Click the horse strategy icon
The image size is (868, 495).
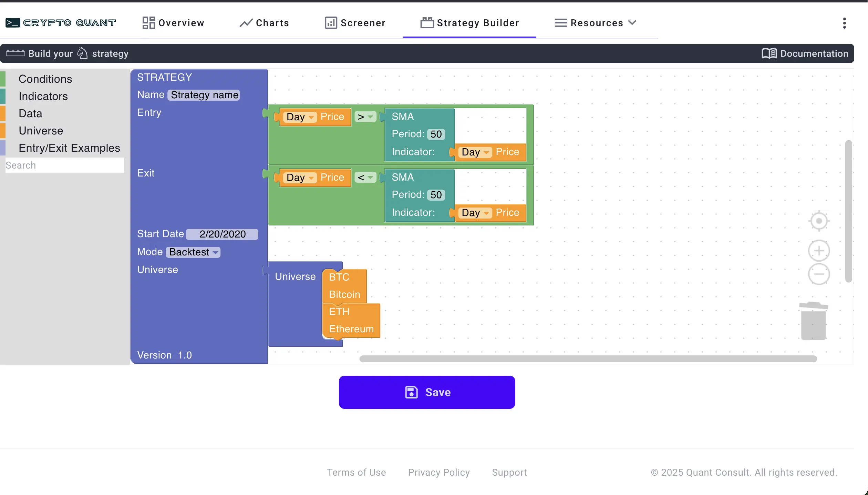click(82, 53)
